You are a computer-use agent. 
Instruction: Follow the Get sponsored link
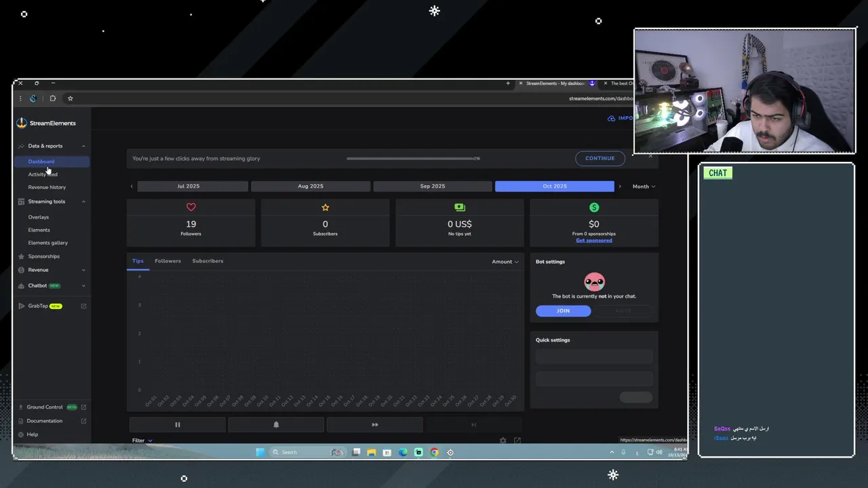594,240
